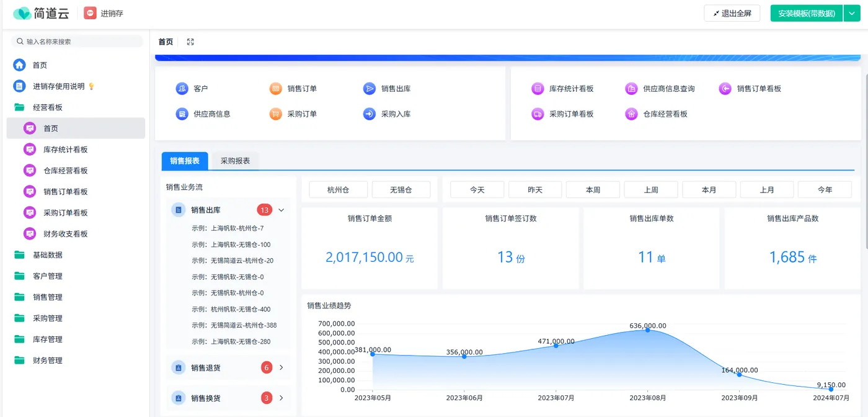This screenshot has width=868, height=417.
Task: Click the 供应商信息查询 icon
Action: click(631, 89)
